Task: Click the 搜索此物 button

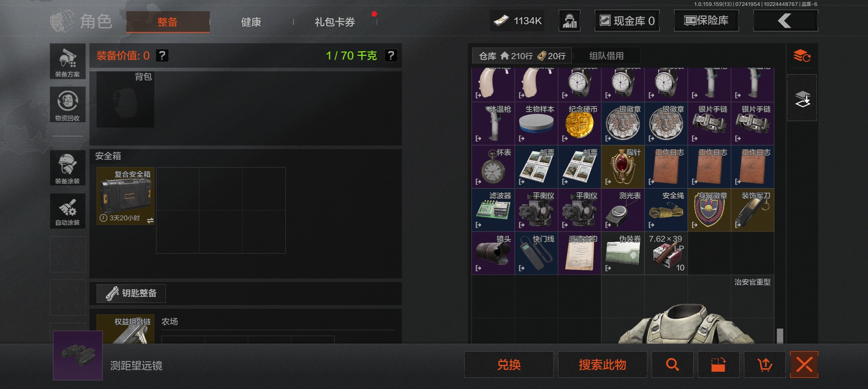Action: click(x=602, y=365)
